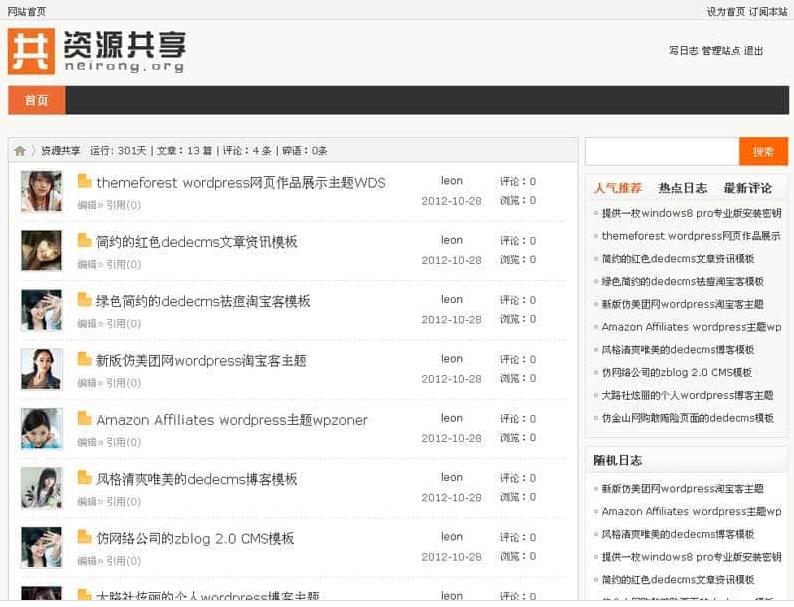
Task: Open 仿网络公司的zblog 2.0 CMS模板 post title
Action: coord(195,538)
